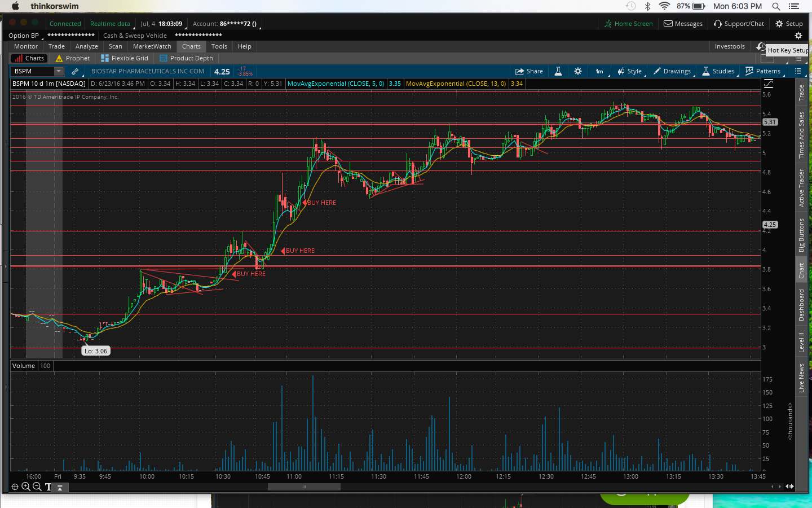Click the symbol link chain icon
This screenshot has width=812, height=508.
click(75, 71)
